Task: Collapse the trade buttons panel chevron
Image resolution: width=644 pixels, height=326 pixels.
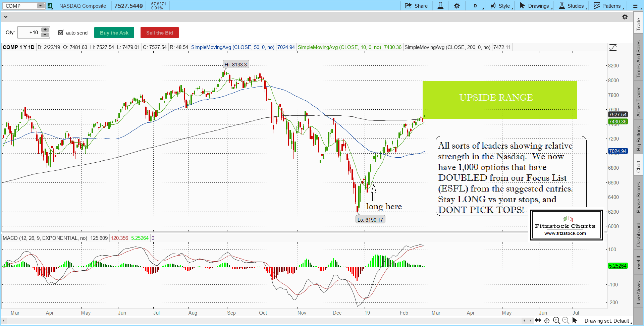Action: pos(5,16)
